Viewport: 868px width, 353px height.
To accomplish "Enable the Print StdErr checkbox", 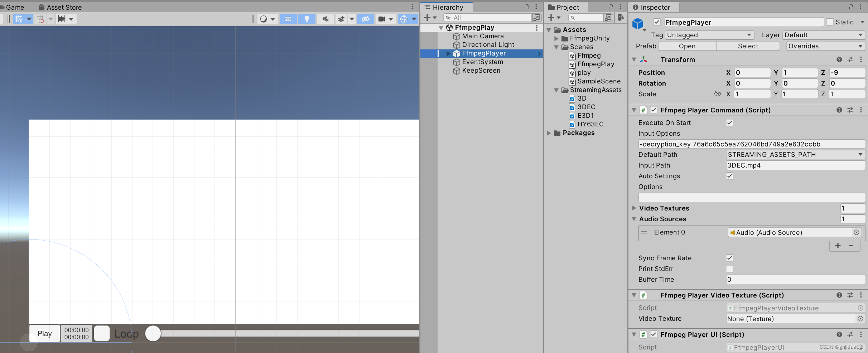I will pyautogui.click(x=729, y=269).
